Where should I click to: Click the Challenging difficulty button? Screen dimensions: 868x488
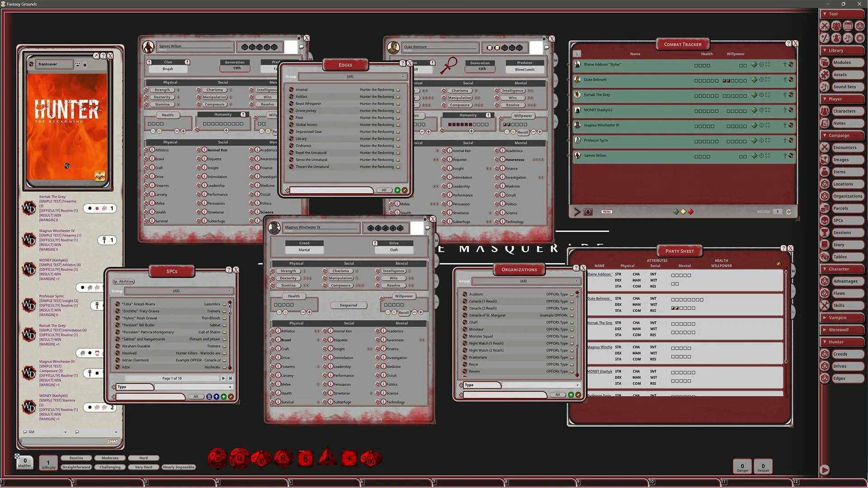pos(109,467)
